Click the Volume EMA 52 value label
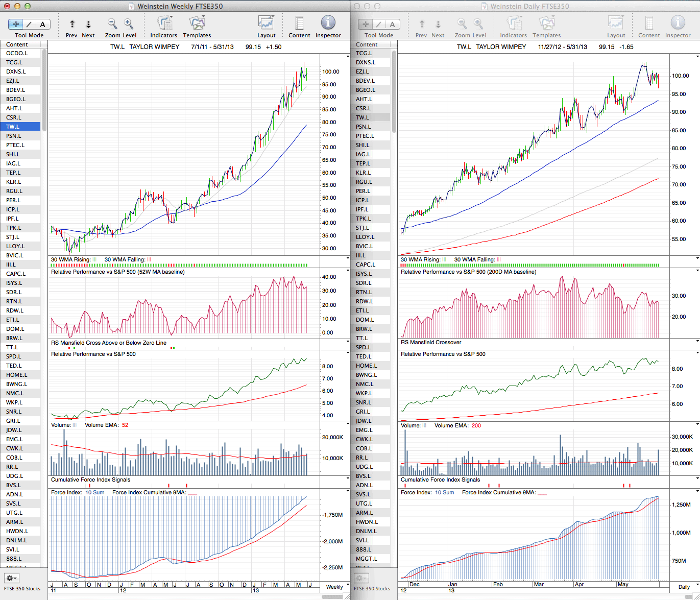This screenshot has height=600, width=700. click(125, 425)
